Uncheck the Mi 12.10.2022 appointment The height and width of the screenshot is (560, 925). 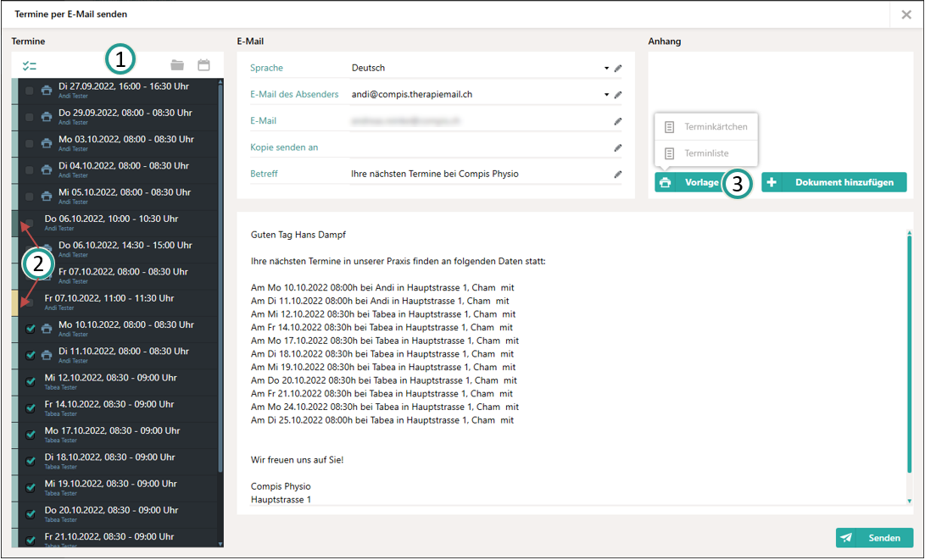(x=31, y=382)
